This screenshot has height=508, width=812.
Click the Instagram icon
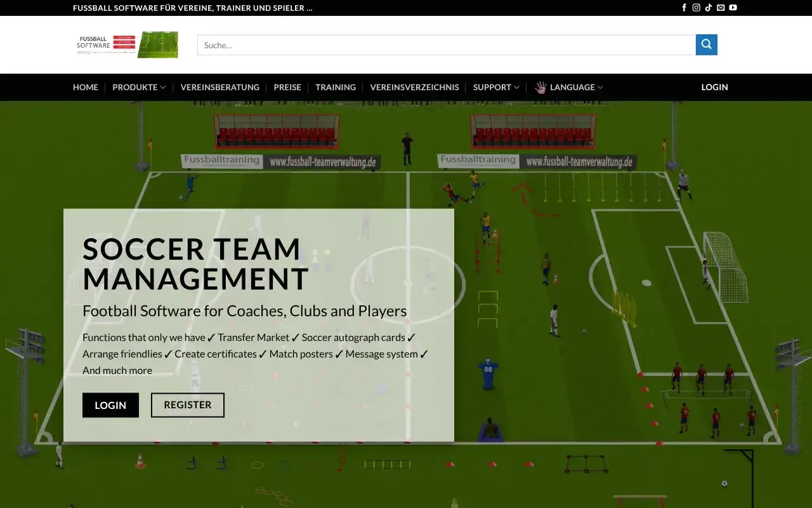point(696,8)
